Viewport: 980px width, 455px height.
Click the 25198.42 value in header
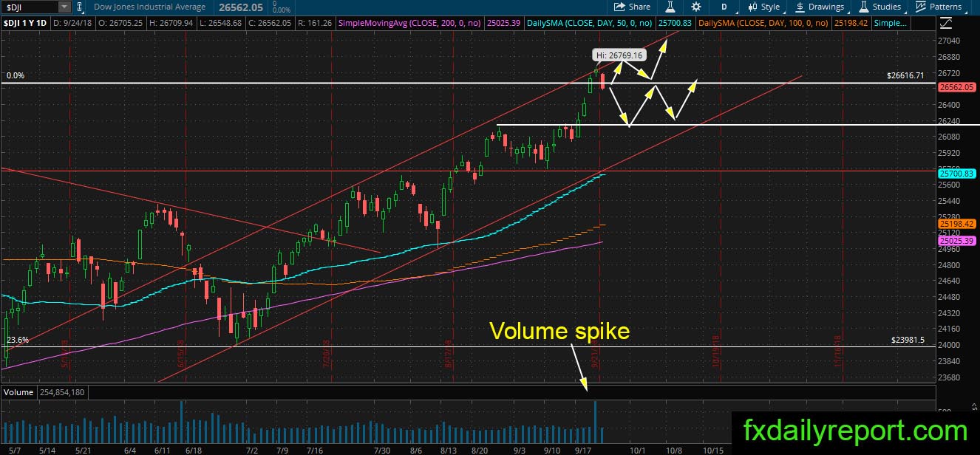pos(851,24)
